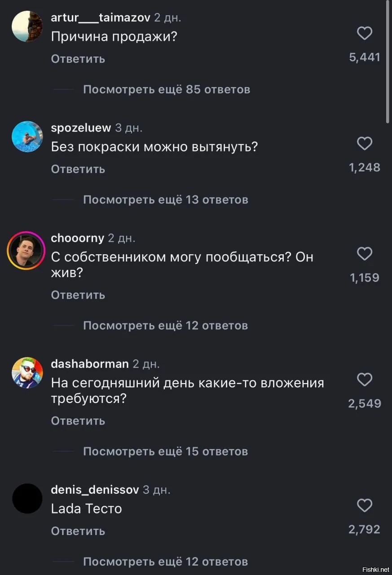Like chooorny's comment about the owner

[x=364, y=254]
